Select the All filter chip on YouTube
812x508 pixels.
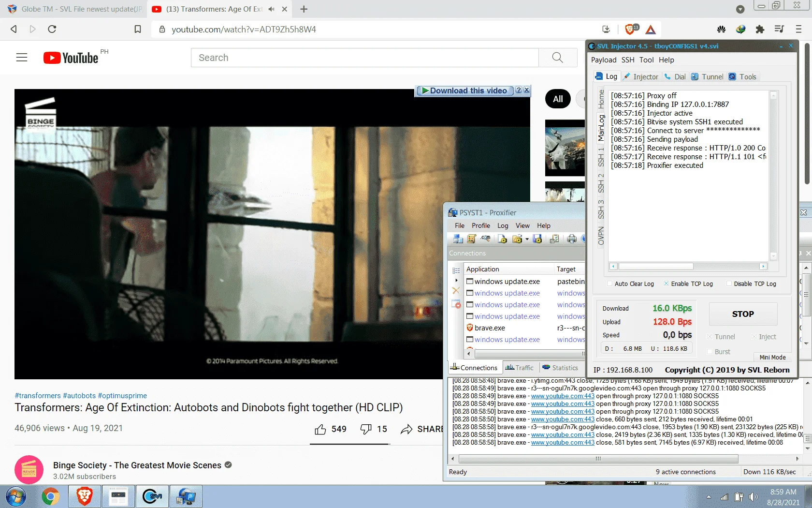click(x=558, y=99)
